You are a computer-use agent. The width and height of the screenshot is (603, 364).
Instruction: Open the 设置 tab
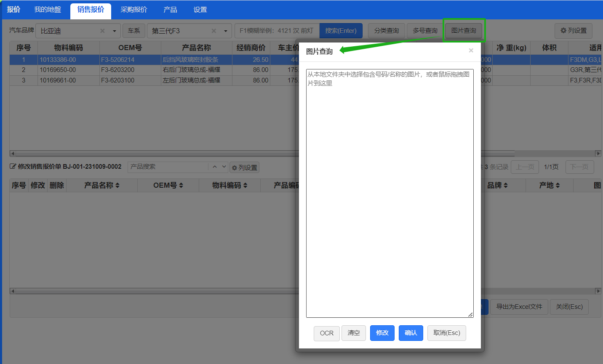[200, 9]
